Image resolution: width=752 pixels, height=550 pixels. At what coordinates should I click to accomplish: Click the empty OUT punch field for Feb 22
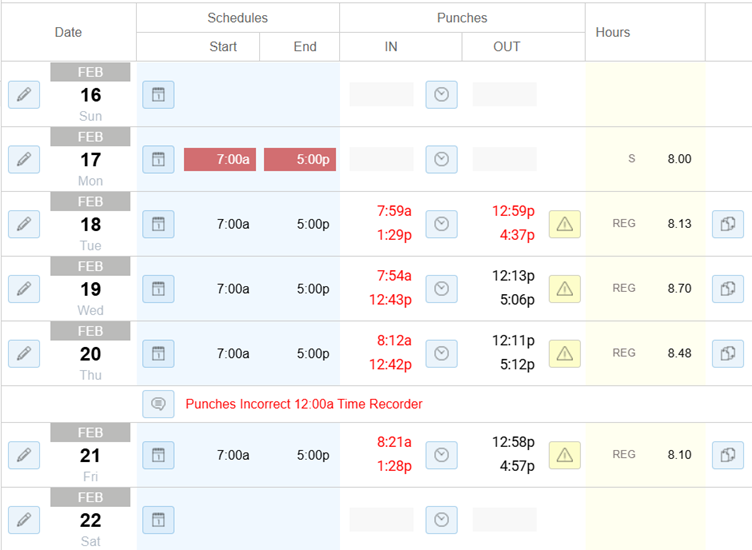point(505,520)
